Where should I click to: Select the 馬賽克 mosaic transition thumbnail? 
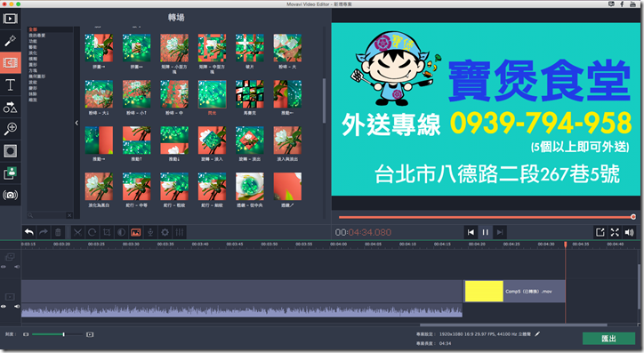[x=249, y=94]
